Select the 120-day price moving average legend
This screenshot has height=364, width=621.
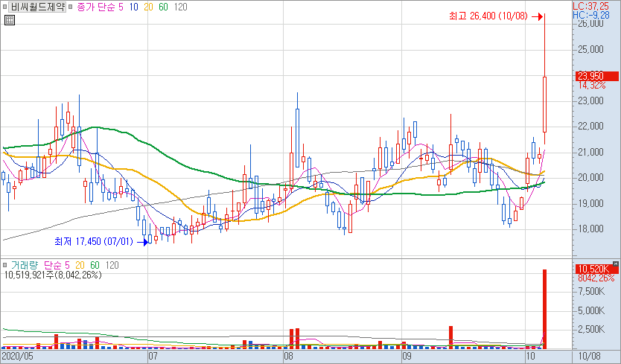coord(181,7)
